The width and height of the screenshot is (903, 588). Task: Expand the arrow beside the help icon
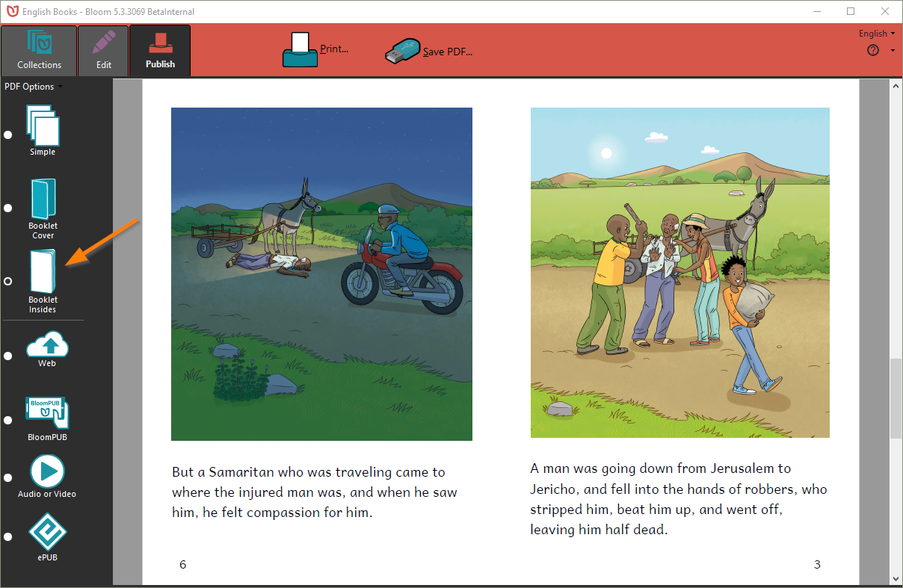pos(893,51)
